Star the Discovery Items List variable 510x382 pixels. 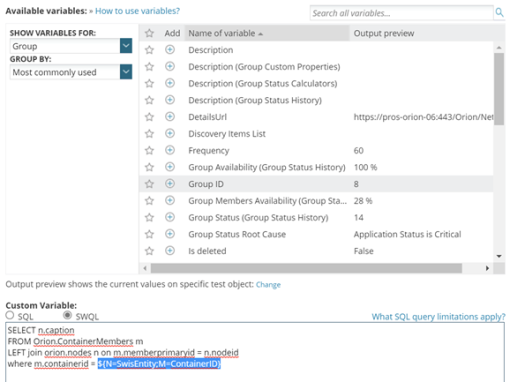tap(149, 134)
